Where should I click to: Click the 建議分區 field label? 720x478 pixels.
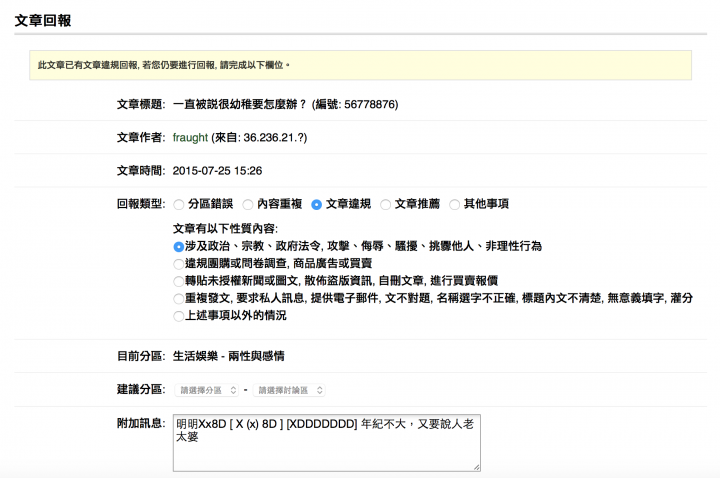tap(141, 389)
